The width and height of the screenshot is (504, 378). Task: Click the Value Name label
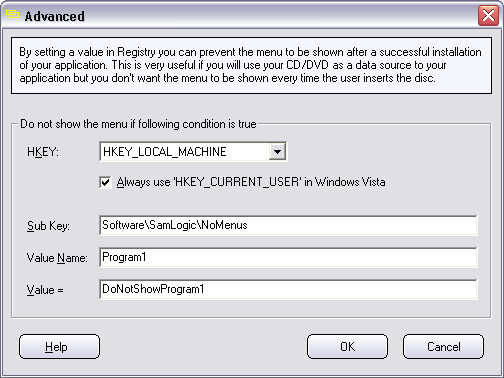point(57,258)
